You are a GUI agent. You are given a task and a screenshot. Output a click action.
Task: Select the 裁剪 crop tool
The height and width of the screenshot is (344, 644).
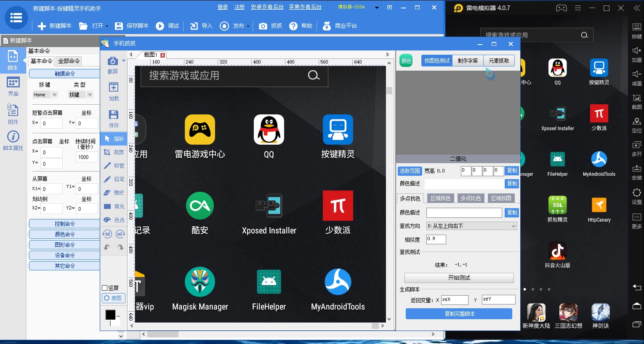point(114,152)
